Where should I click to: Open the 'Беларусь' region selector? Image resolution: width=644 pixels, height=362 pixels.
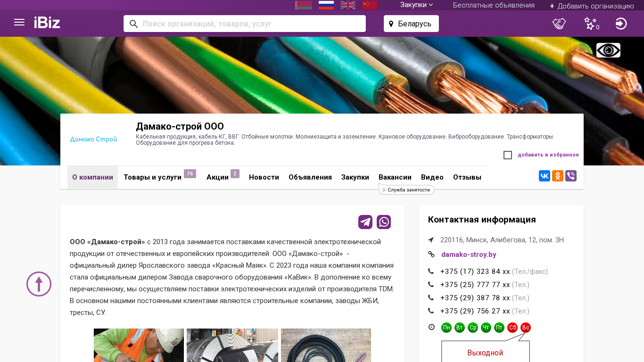click(411, 24)
